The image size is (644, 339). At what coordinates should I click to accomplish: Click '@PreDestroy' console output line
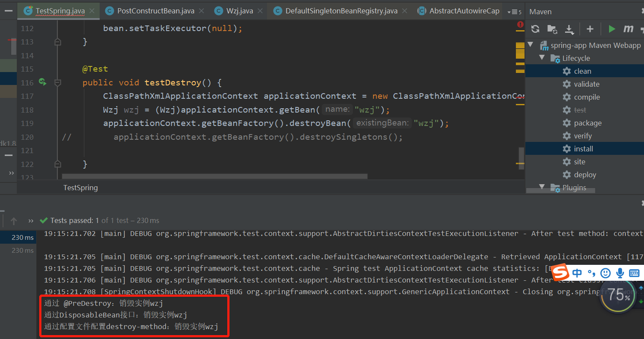click(x=104, y=303)
